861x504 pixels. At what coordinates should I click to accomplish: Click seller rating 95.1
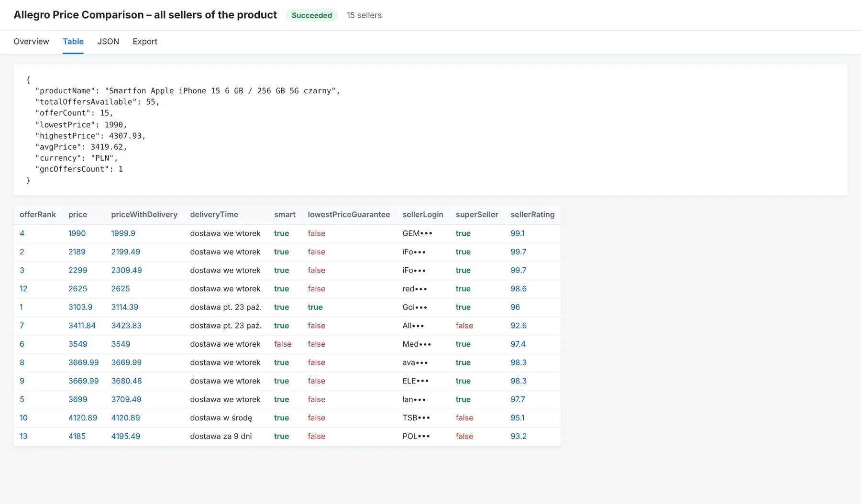(518, 418)
